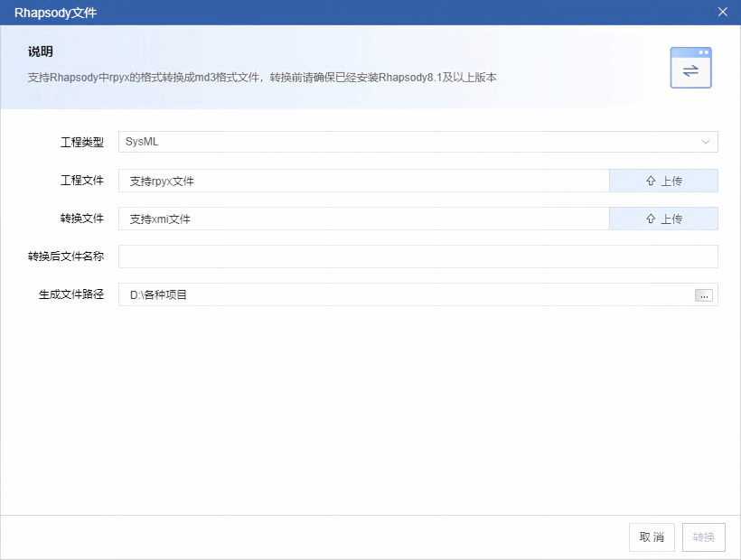Image resolution: width=741 pixels, height=560 pixels.
Task: Click the 取消 button
Action: click(x=652, y=537)
